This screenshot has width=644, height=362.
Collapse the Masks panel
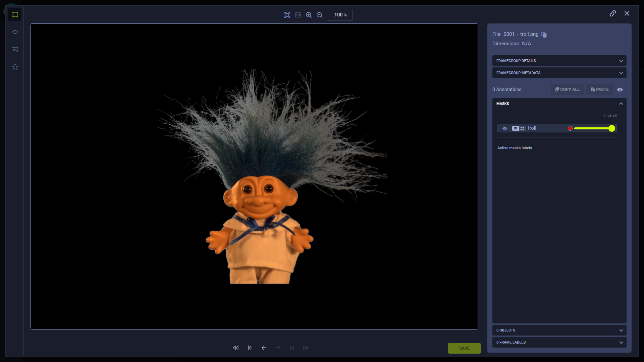[621, 104]
